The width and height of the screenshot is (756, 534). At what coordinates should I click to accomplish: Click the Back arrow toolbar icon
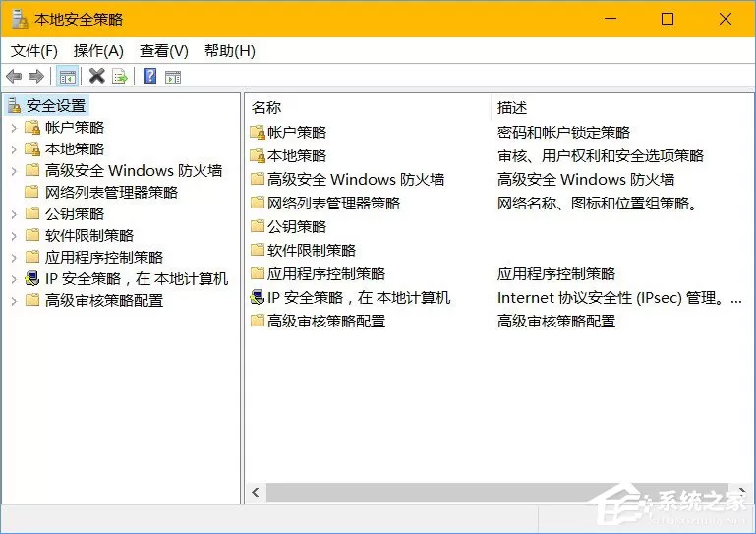14,77
